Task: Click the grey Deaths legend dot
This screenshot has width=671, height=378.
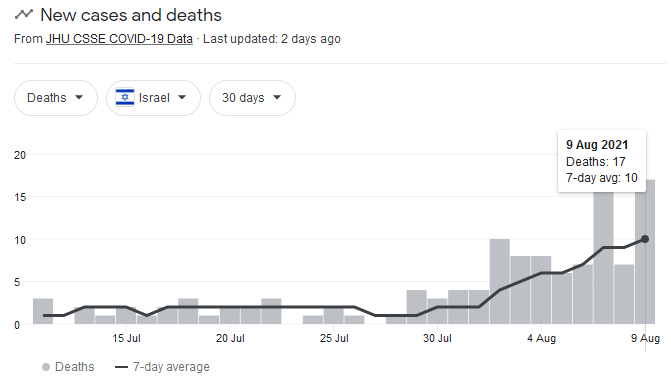Action: pos(46,367)
